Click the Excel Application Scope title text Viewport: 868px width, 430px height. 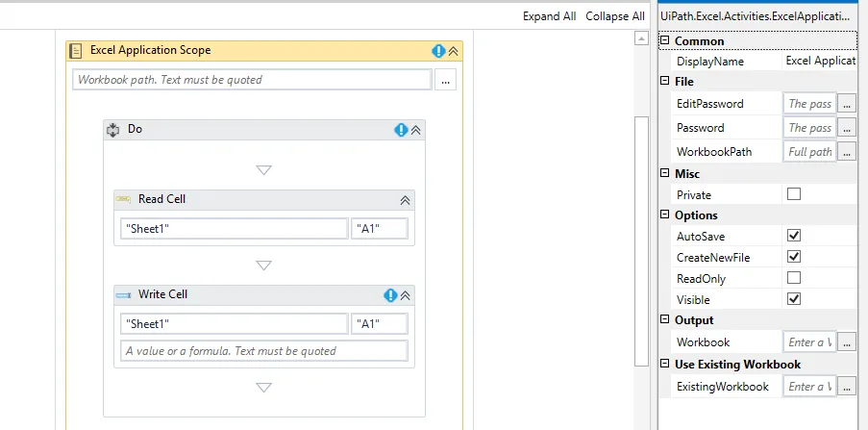(151, 50)
